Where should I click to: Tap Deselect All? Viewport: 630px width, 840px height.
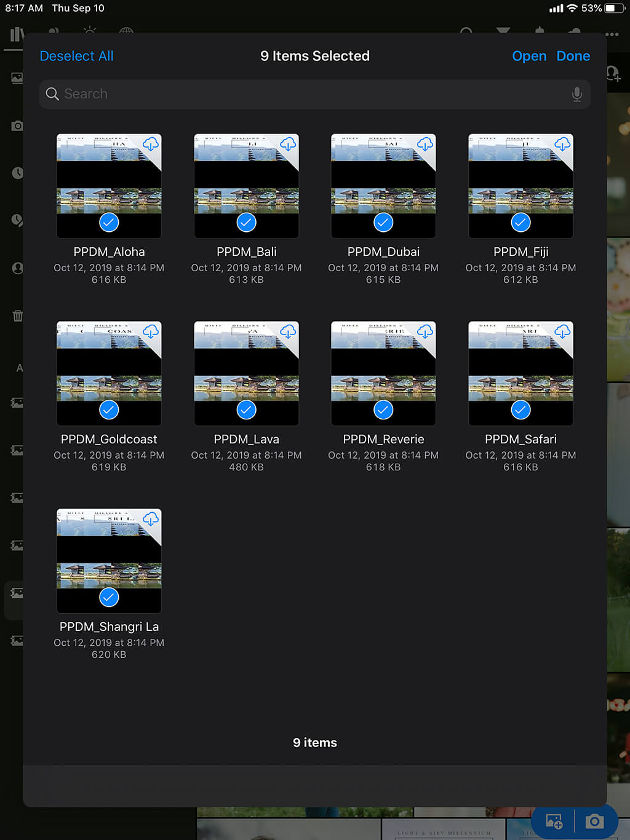pyautogui.click(x=76, y=56)
